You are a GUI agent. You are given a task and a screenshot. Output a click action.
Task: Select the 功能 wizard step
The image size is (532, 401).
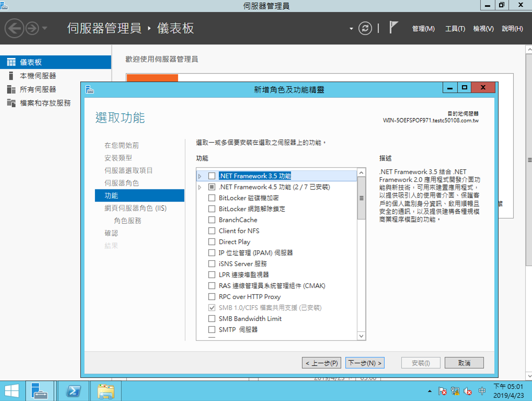pyautogui.click(x=139, y=196)
